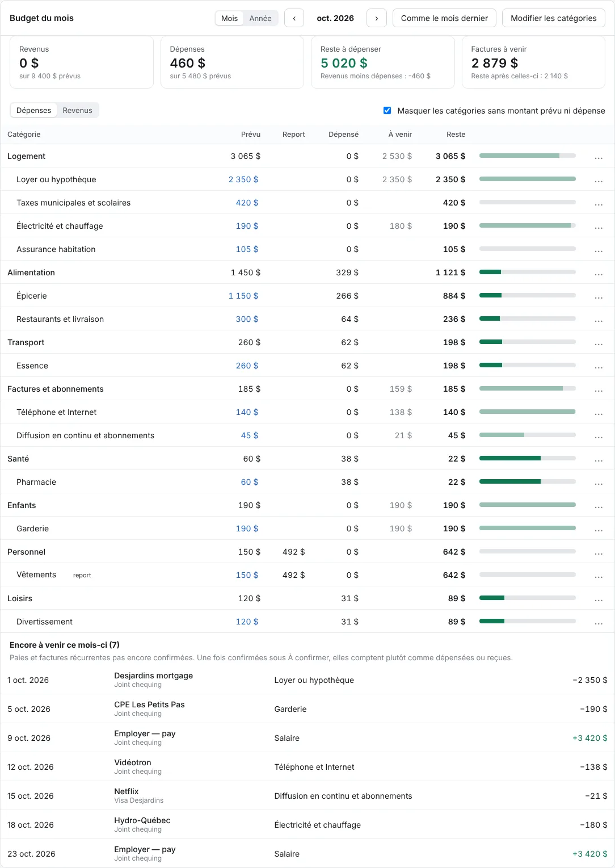Switch the period toggle to Année
This screenshot has height=868, width=615.
click(x=260, y=18)
